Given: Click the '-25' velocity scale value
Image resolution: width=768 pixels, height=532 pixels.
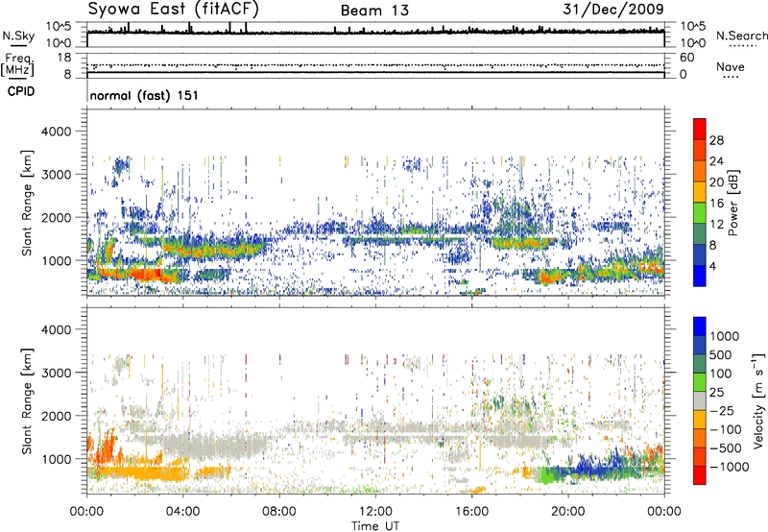Looking at the screenshot, I should coord(721,410).
